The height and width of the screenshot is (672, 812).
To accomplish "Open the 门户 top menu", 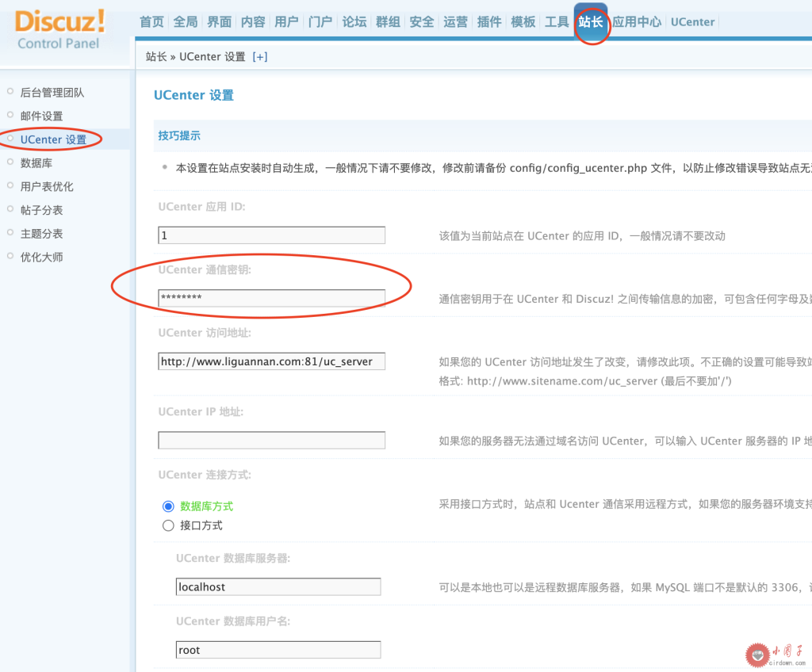I will click(320, 21).
